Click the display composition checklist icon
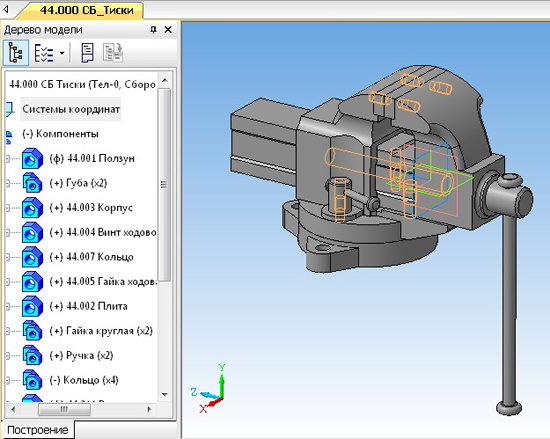Image resolution: width=550 pixels, height=439 pixels. click(44, 54)
